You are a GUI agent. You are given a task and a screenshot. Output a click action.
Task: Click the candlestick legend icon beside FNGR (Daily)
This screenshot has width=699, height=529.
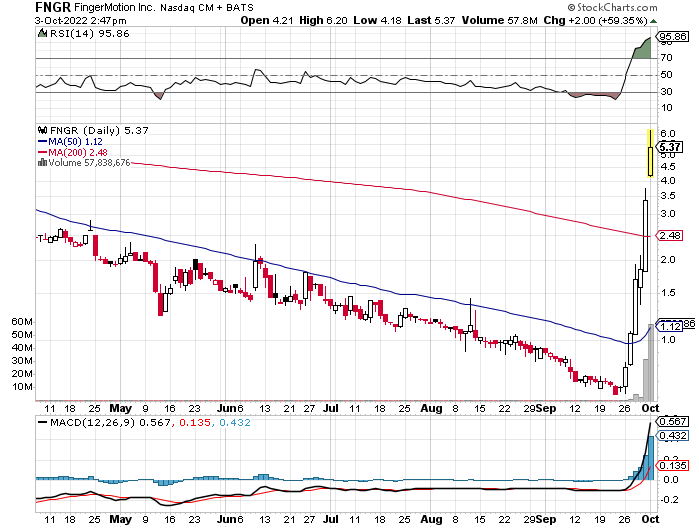pos(43,131)
